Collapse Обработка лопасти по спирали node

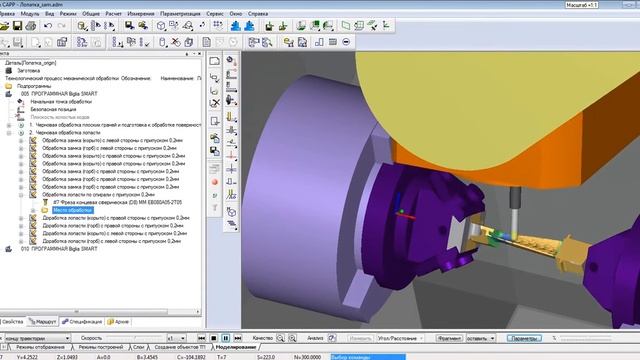coord(21,195)
